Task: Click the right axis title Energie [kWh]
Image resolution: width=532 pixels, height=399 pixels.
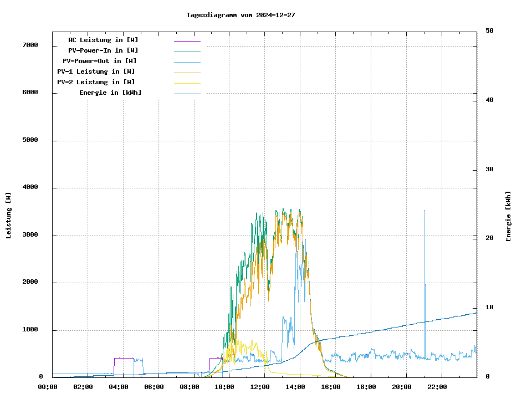Action: [508, 216]
